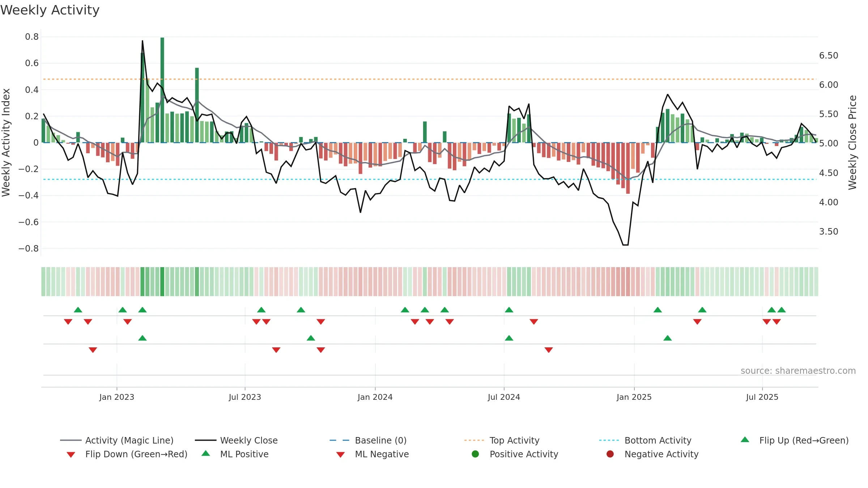Click the 0.6 left axis tick label
This screenshot has height=488, width=868.
point(32,63)
